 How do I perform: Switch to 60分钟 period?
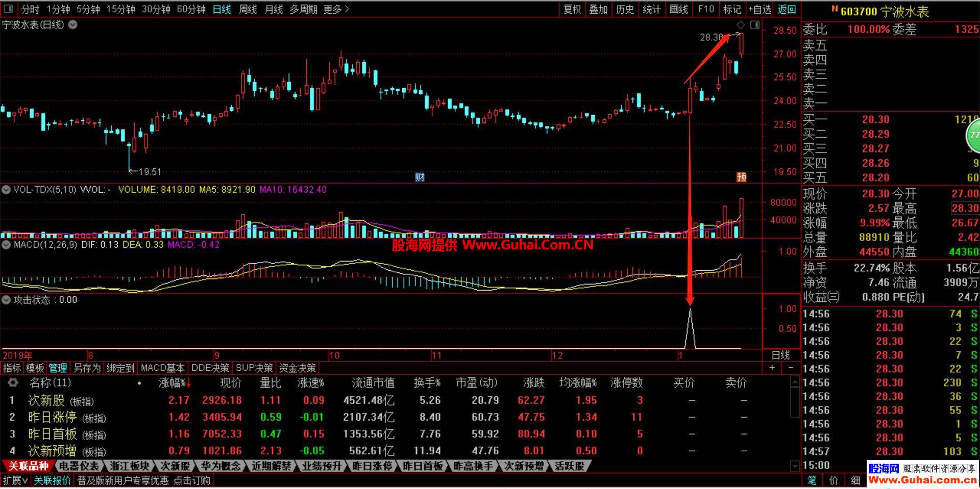pyautogui.click(x=191, y=9)
